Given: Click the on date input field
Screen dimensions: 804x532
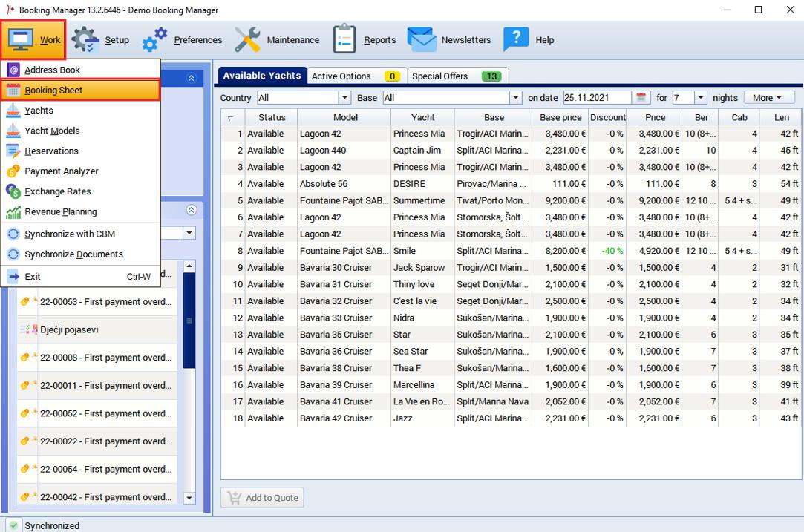Looking at the screenshot, I should click(x=598, y=97).
